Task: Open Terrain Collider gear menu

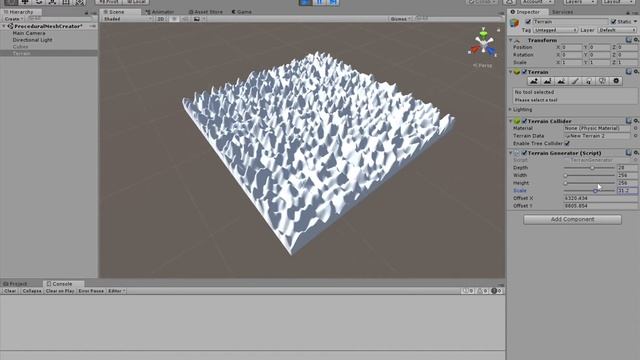Action: [636, 121]
